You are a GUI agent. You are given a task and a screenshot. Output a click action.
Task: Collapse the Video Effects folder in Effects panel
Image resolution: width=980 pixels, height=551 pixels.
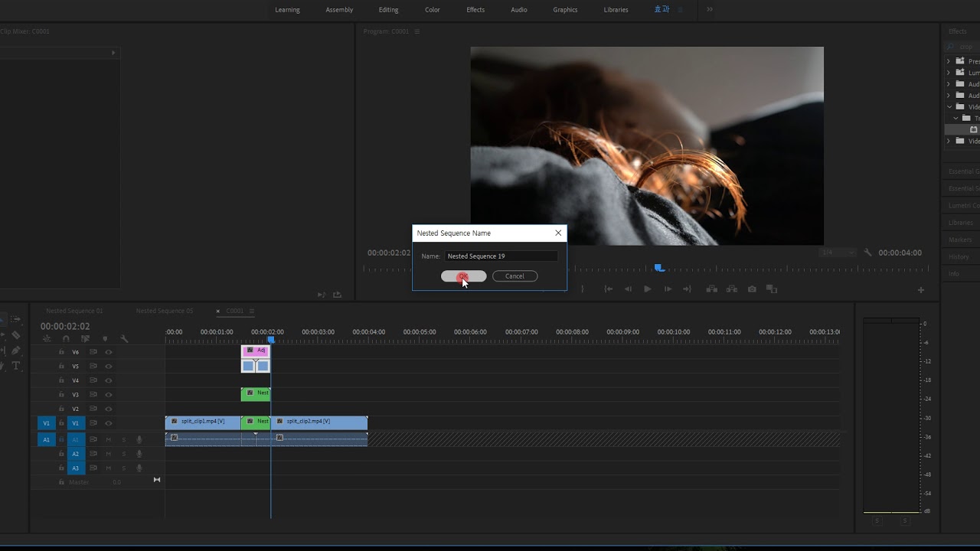click(949, 107)
